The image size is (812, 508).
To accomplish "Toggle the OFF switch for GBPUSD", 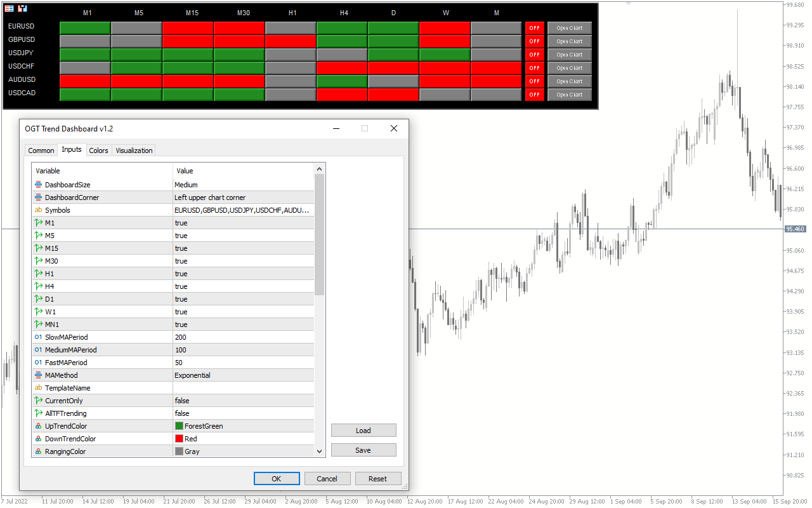I will (x=534, y=41).
